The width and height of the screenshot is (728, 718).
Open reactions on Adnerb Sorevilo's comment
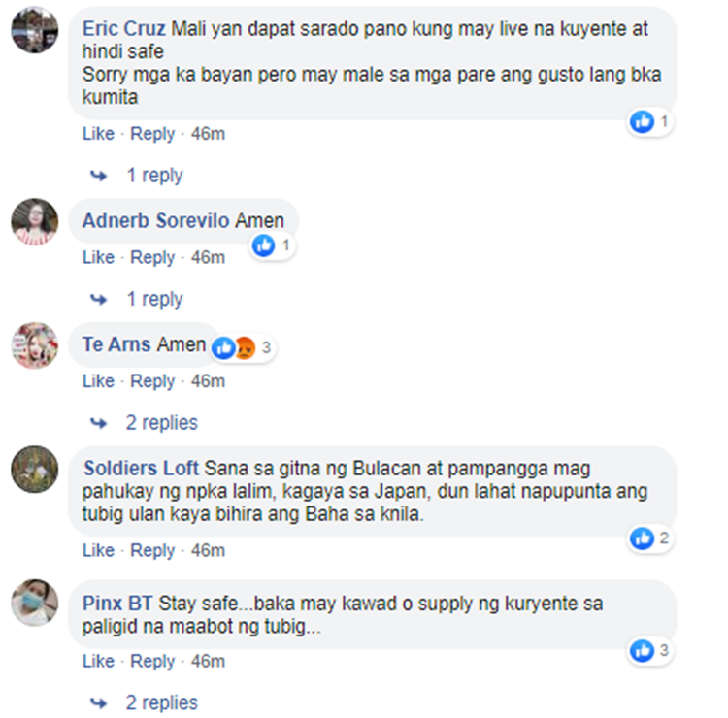(273, 245)
